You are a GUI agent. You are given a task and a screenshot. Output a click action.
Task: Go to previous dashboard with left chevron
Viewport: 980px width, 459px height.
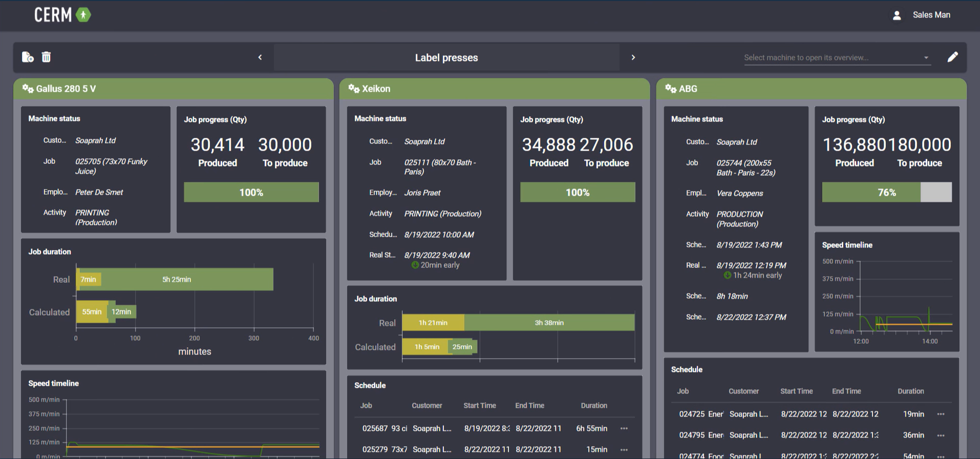[260, 57]
